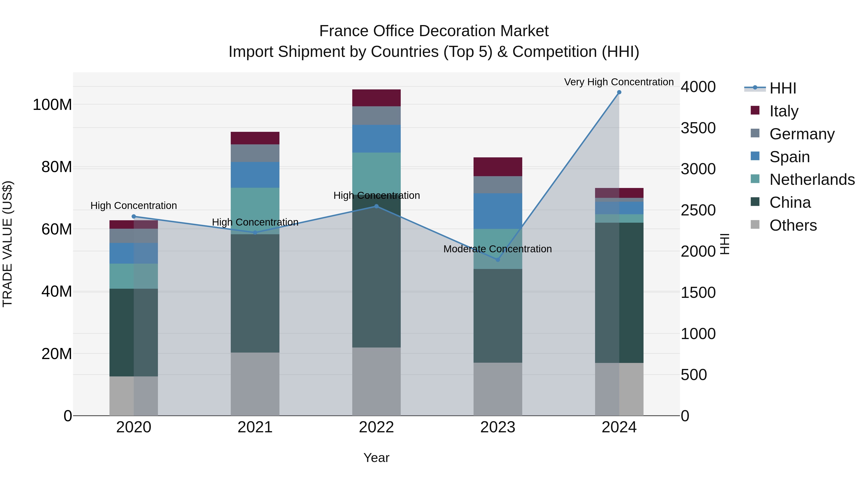Click the 40M left axis tick
Image resolution: width=868 pixels, height=488 pixels.
point(57,292)
